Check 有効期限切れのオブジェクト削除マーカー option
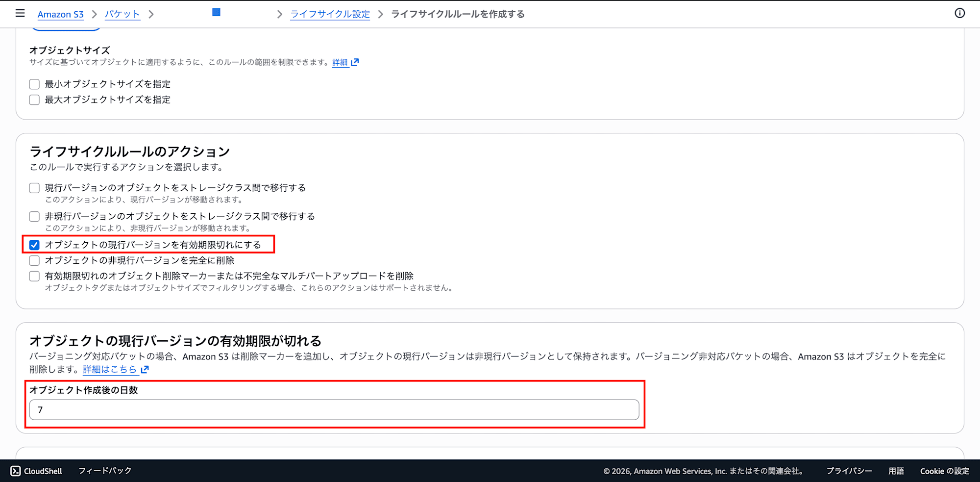Screen dimensions: 980x482 (x=34, y=277)
